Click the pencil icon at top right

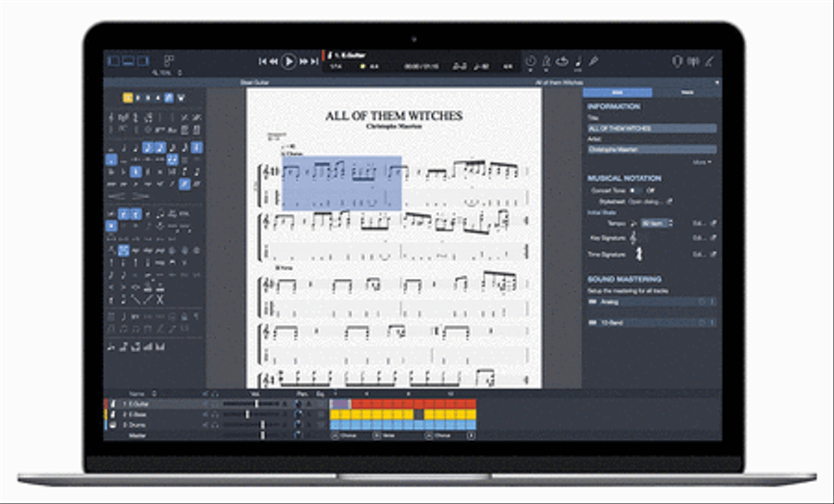click(x=710, y=62)
